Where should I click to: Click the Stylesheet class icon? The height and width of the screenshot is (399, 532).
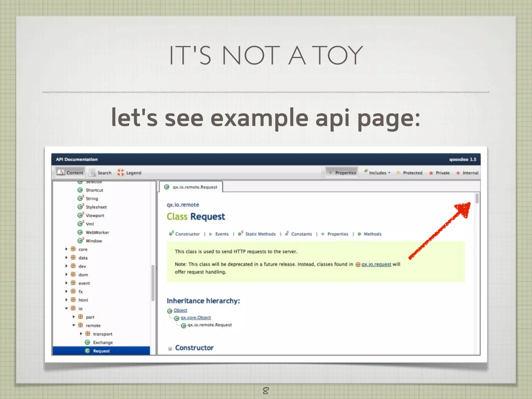pos(80,207)
